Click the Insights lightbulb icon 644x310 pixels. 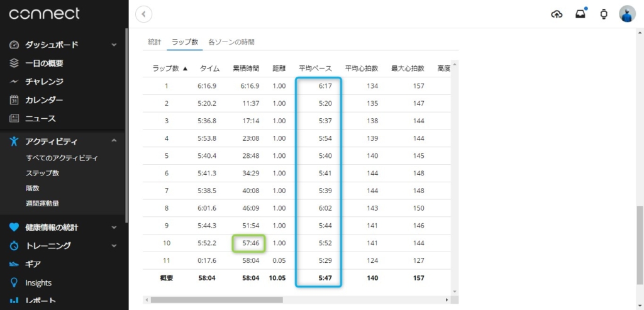(x=14, y=283)
